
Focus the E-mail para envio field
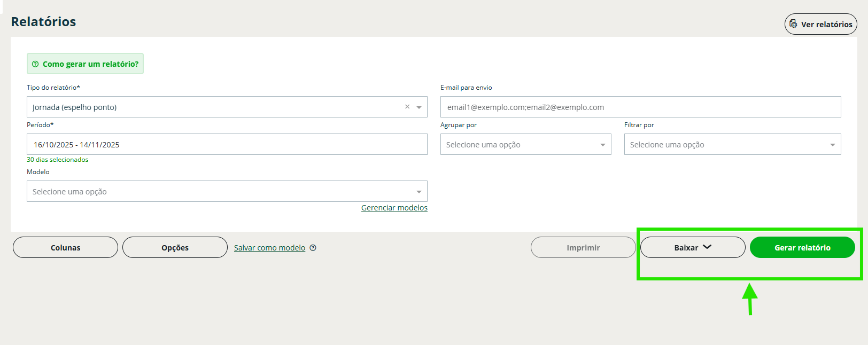pos(640,107)
